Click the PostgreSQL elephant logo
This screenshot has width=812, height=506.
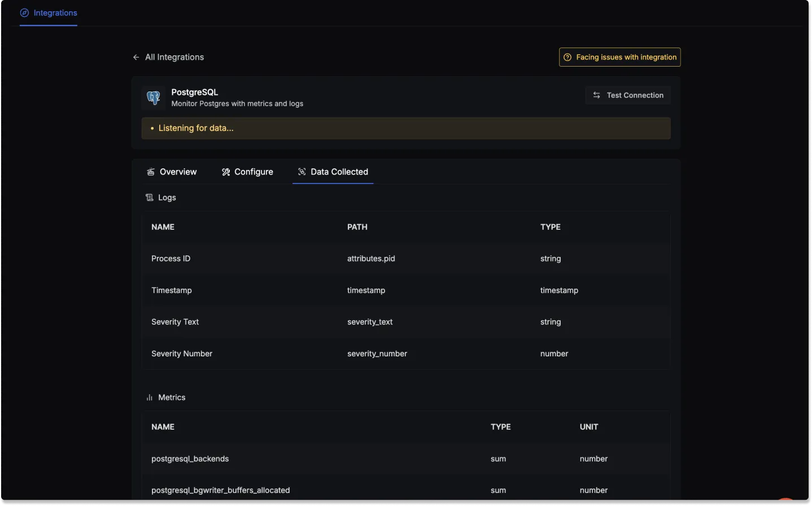click(x=154, y=98)
